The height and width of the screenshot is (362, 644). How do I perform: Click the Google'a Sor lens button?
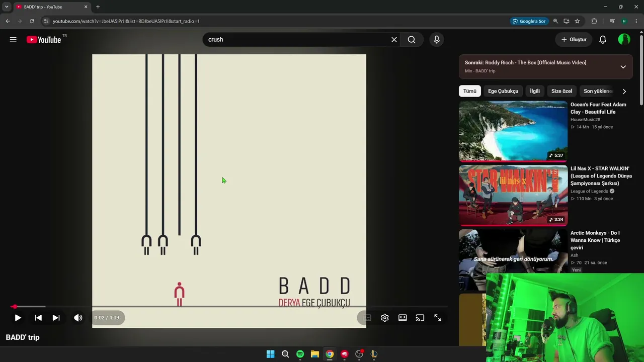529,21
